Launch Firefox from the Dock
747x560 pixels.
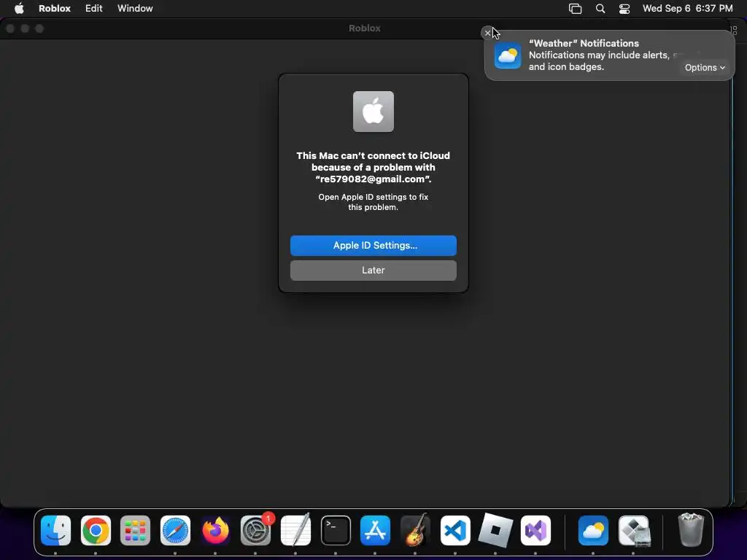point(215,530)
